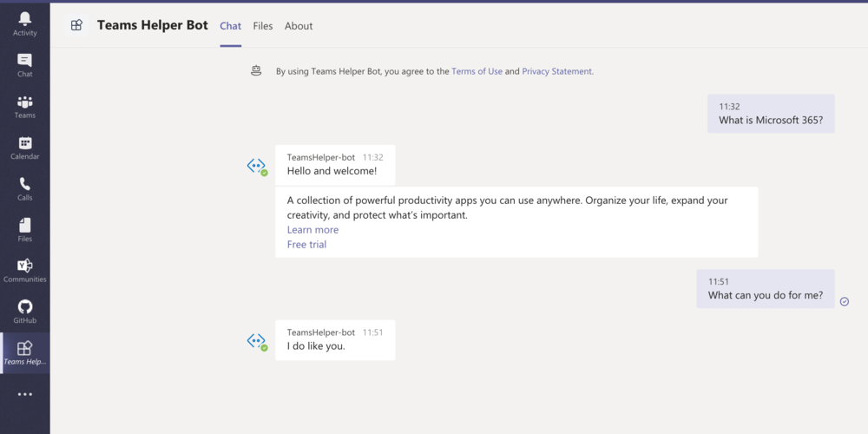Click the Teams Helper Bot header icon
The width and height of the screenshot is (868, 434).
click(76, 25)
